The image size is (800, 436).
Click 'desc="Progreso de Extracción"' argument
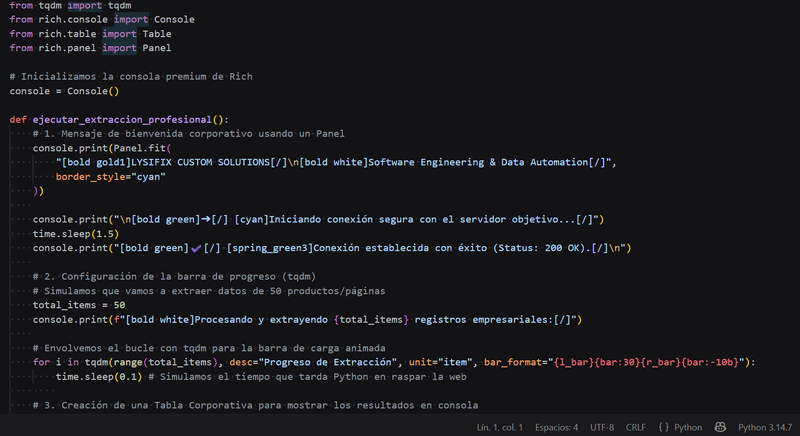coord(313,362)
